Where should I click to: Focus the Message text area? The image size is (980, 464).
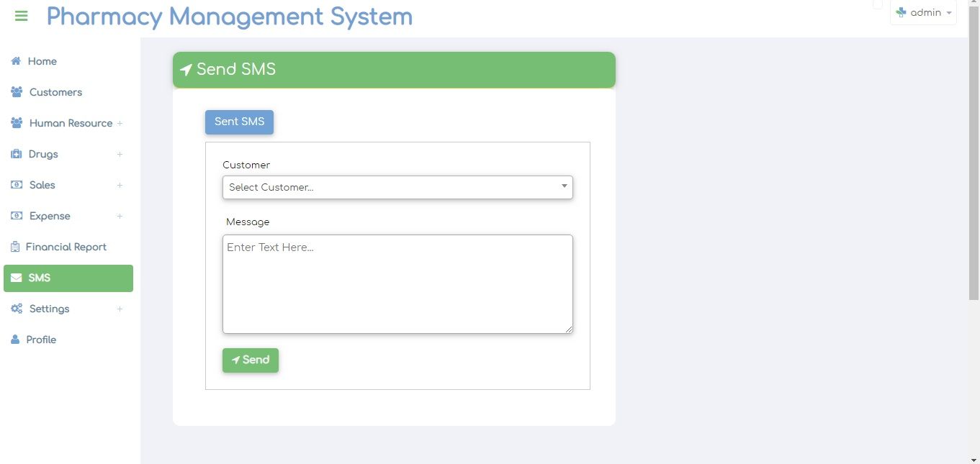pos(397,284)
